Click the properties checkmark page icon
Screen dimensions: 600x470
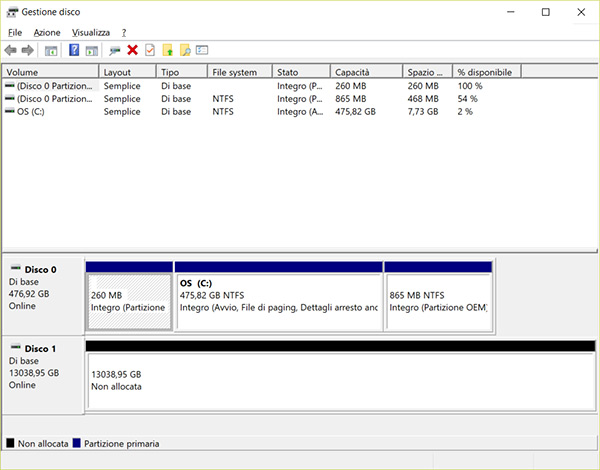150,50
